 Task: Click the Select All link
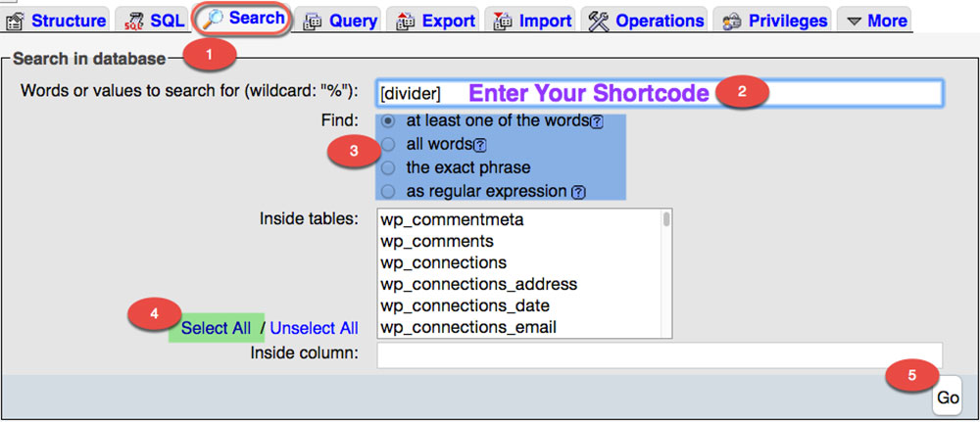pos(216,328)
